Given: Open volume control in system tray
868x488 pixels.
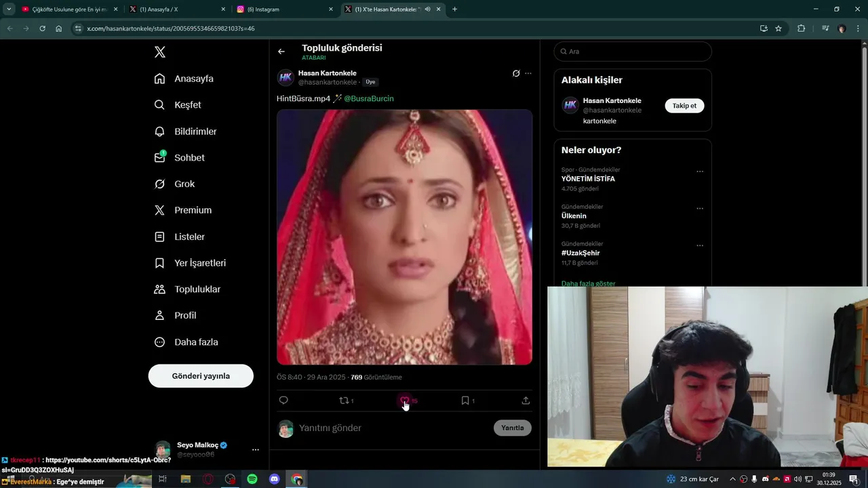Looking at the screenshot, I should pyautogui.click(x=797, y=479).
